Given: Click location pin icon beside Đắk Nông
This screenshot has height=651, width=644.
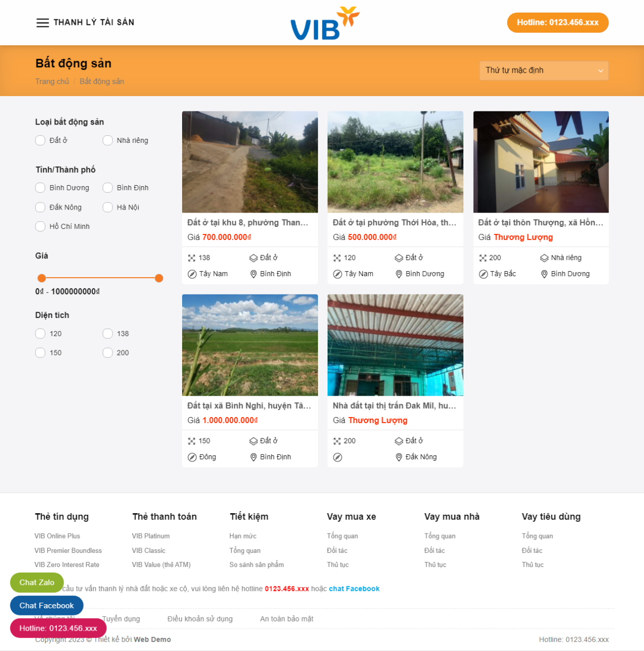Looking at the screenshot, I should pyautogui.click(x=399, y=457).
